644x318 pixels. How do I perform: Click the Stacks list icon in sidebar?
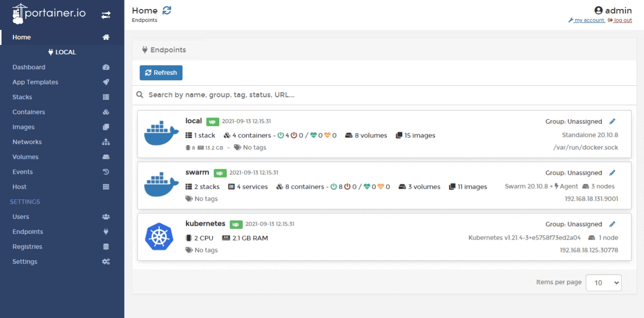[x=106, y=97]
